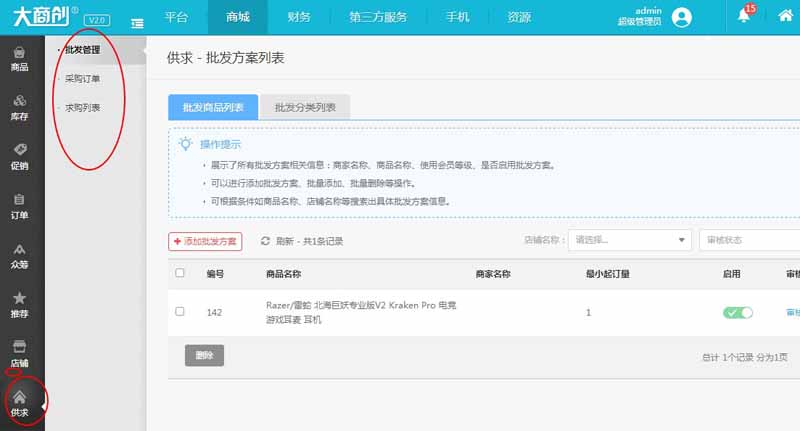Open 库存 inventory sidebar icon
The height and width of the screenshot is (431, 800).
tap(20, 108)
